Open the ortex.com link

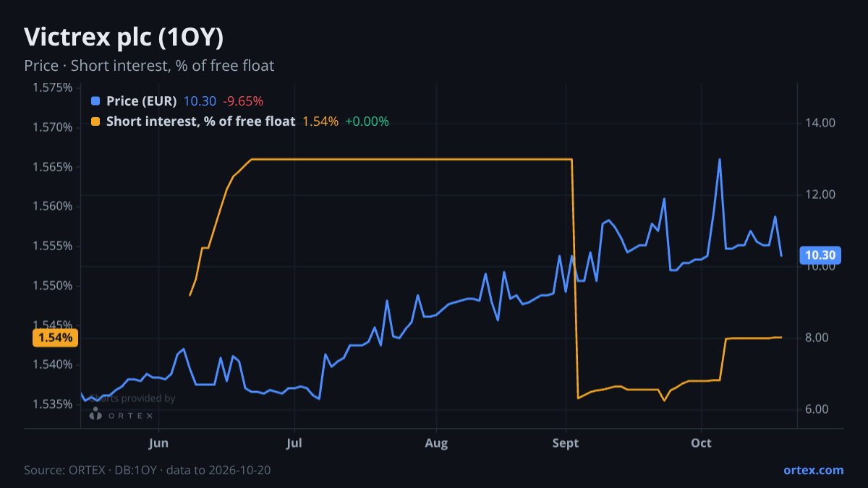813,470
